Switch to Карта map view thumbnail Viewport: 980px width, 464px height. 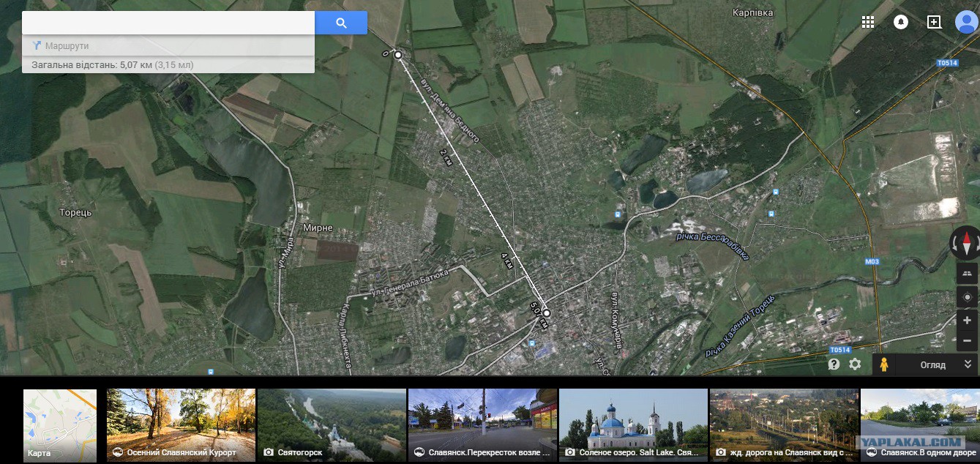coord(60,425)
